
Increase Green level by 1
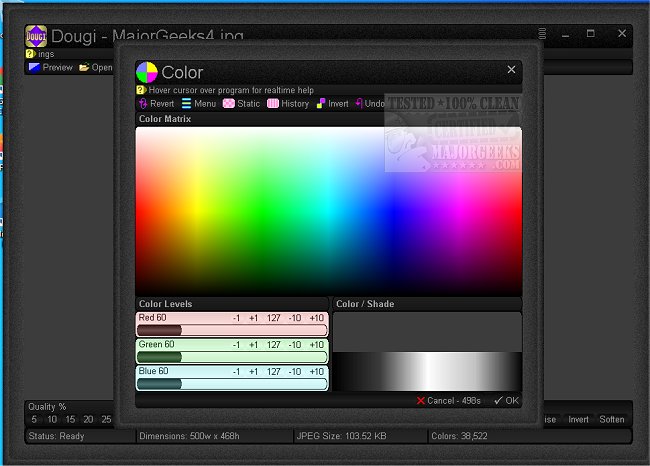[x=253, y=345]
